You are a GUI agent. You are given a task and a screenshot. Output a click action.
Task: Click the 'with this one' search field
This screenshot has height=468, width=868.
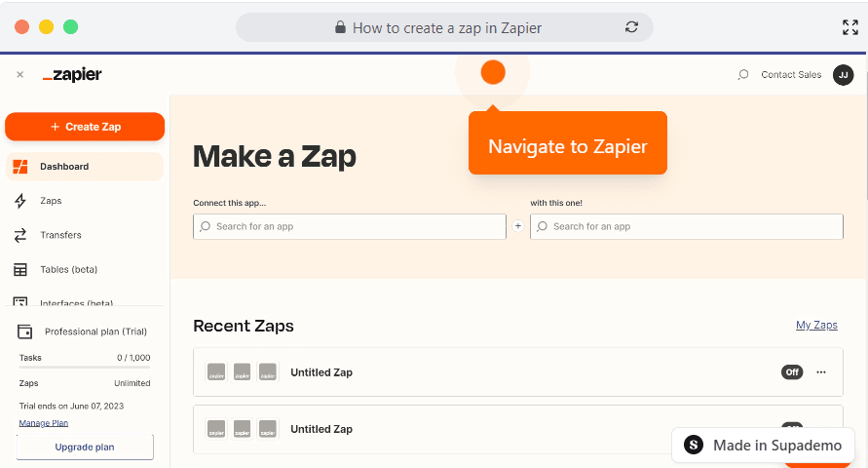(x=686, y=226)
